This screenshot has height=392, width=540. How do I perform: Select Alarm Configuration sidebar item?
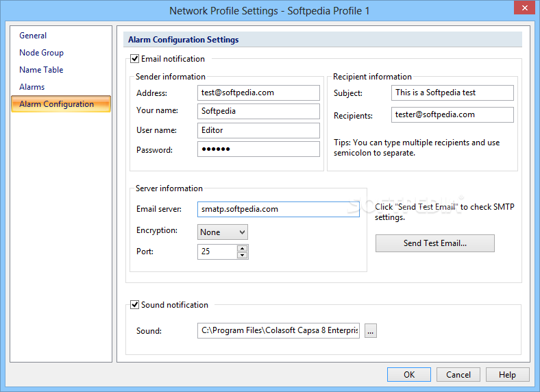(x=61, y=104)
